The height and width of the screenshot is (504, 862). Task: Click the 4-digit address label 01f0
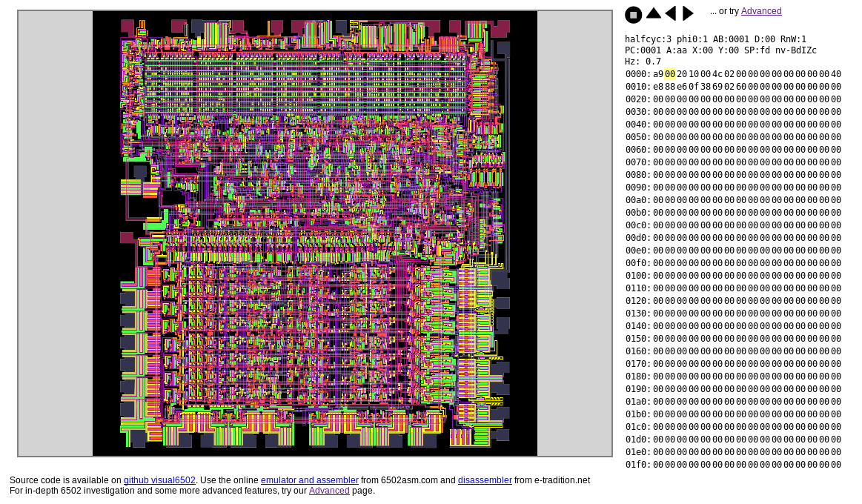(x=636, y=465)
